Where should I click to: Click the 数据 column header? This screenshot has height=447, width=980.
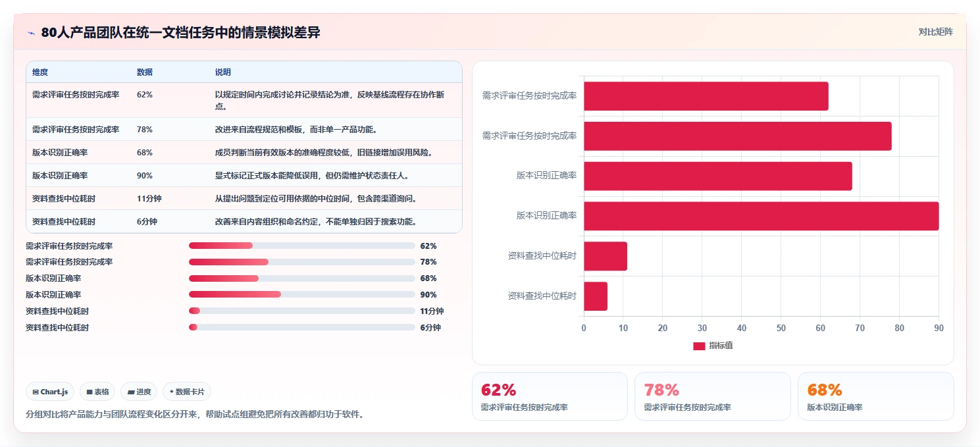[145, 72]
